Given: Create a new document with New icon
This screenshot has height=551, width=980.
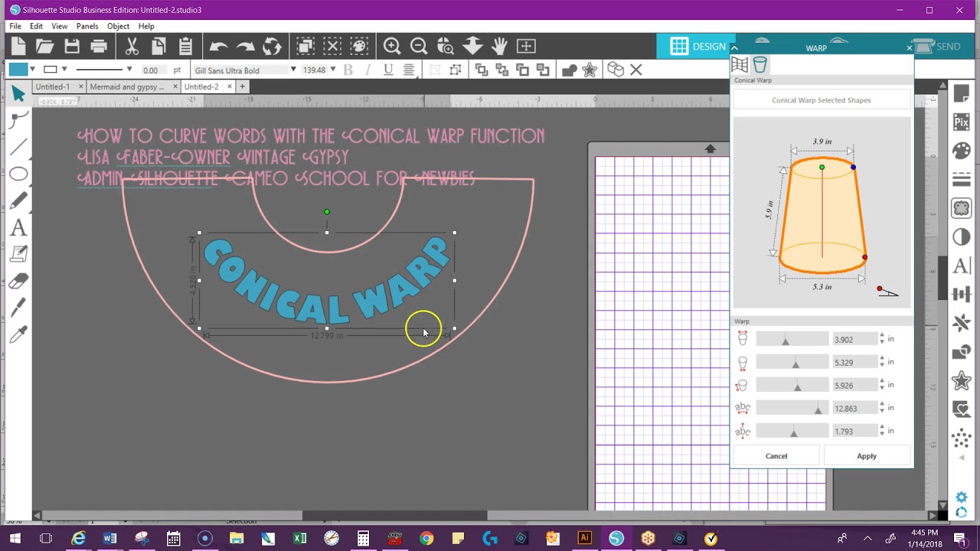Looking at the screenshot, I should [x=18, y=46].
